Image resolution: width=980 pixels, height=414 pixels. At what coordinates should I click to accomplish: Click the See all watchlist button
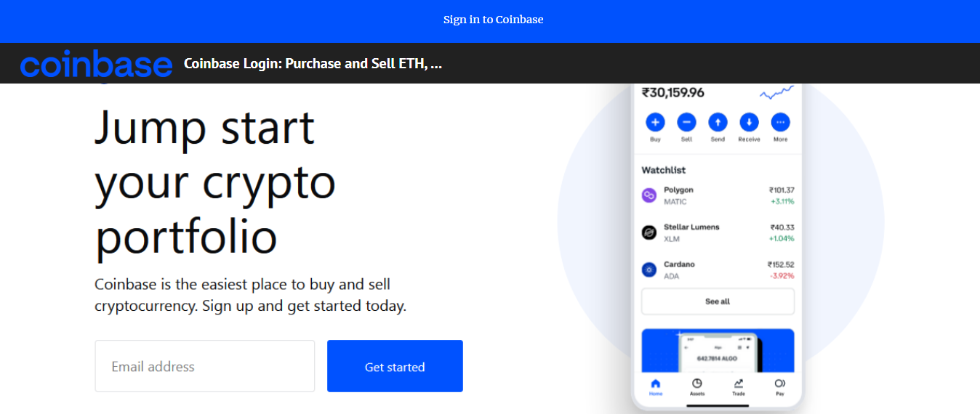pyautogui.click(x=718, y=301)
